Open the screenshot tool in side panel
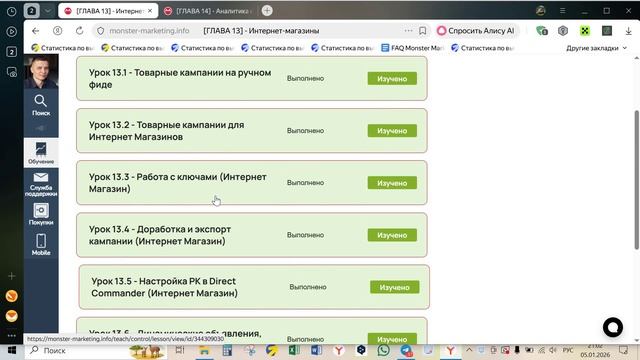 (x=11, y=72)
